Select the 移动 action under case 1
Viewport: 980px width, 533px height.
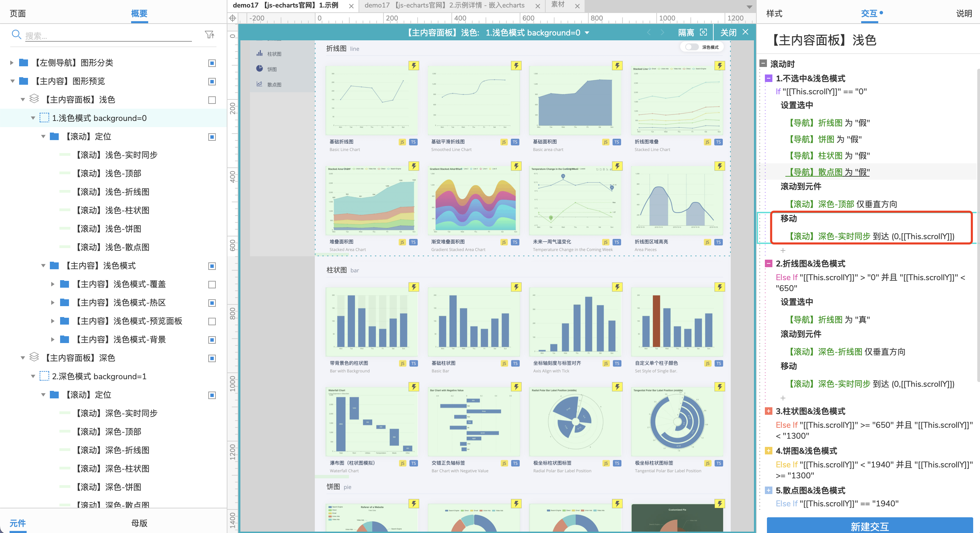(x=788, y=219)
